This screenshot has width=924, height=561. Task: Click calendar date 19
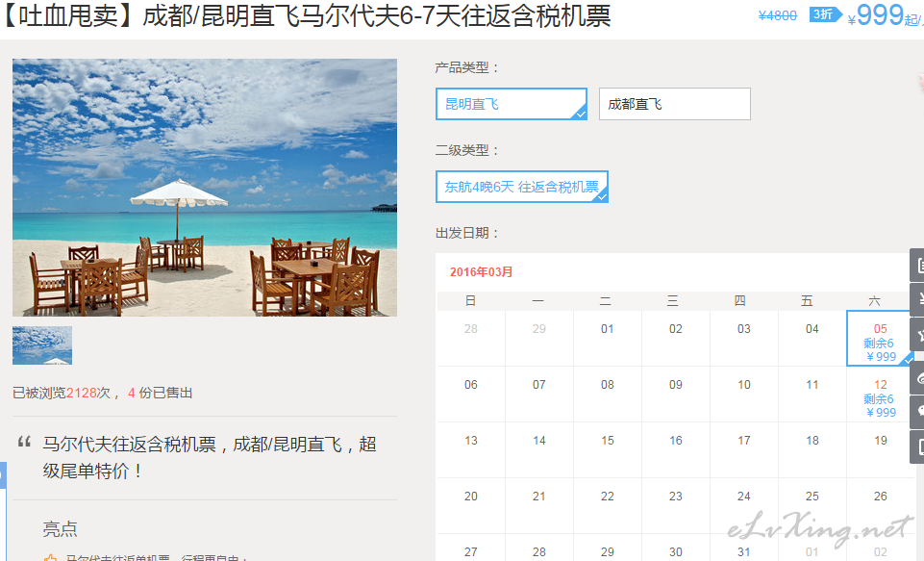coord(881,441)
